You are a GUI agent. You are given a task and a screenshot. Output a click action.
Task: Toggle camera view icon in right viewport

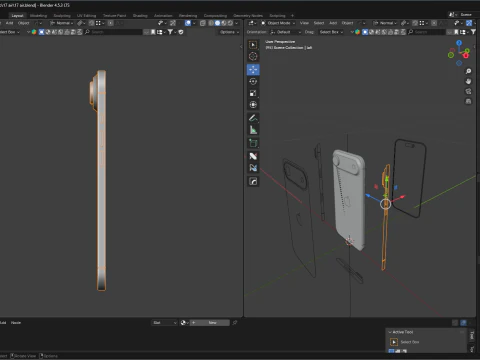tap(468, 91)
